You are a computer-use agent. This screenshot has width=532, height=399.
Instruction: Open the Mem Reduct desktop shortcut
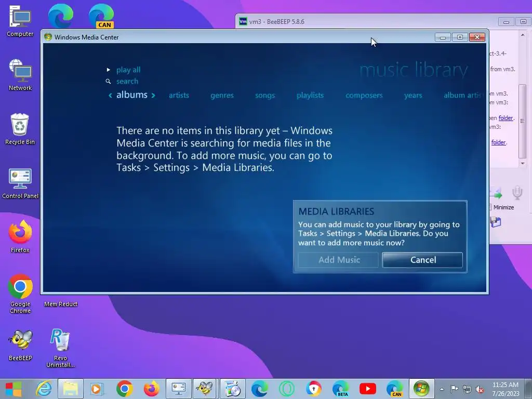point(60,304)
